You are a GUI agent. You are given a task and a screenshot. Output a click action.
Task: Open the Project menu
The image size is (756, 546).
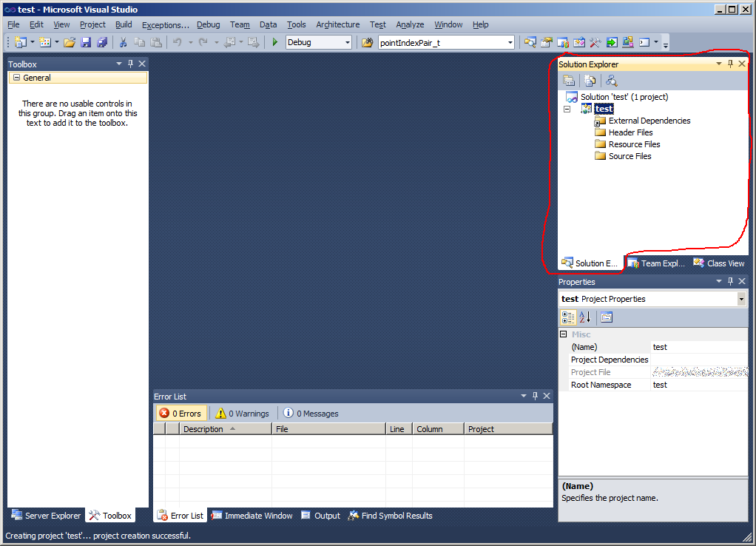[92, 24]
